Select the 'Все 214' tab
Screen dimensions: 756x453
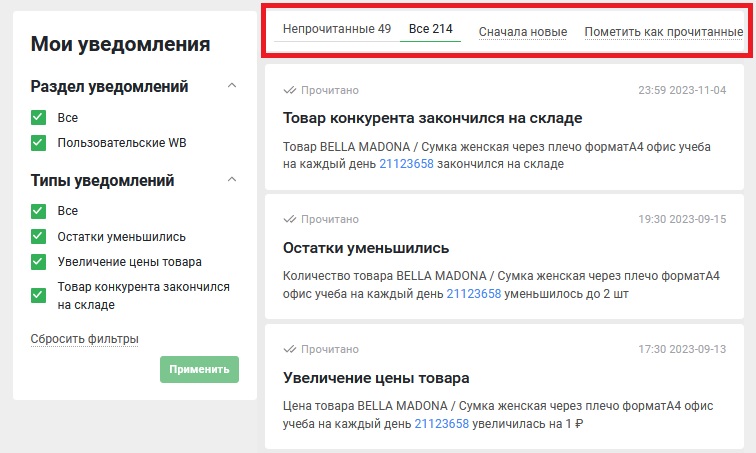[430, 30]
